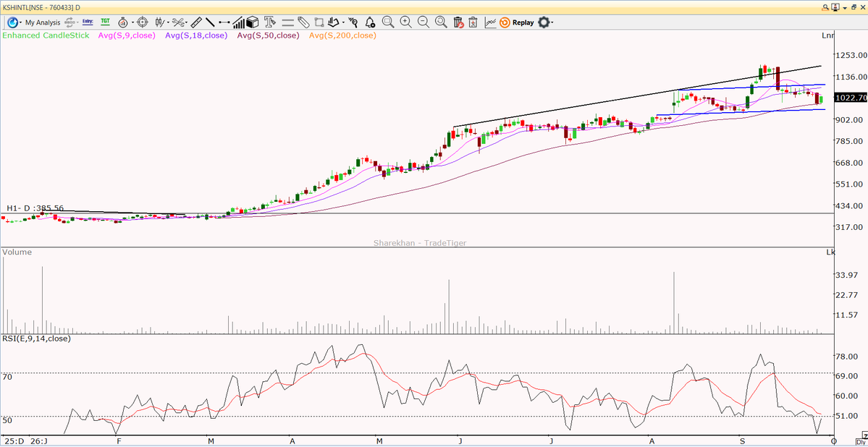Start the Replay mode
This screenshot has height=447, width=868.
(516, 22)
